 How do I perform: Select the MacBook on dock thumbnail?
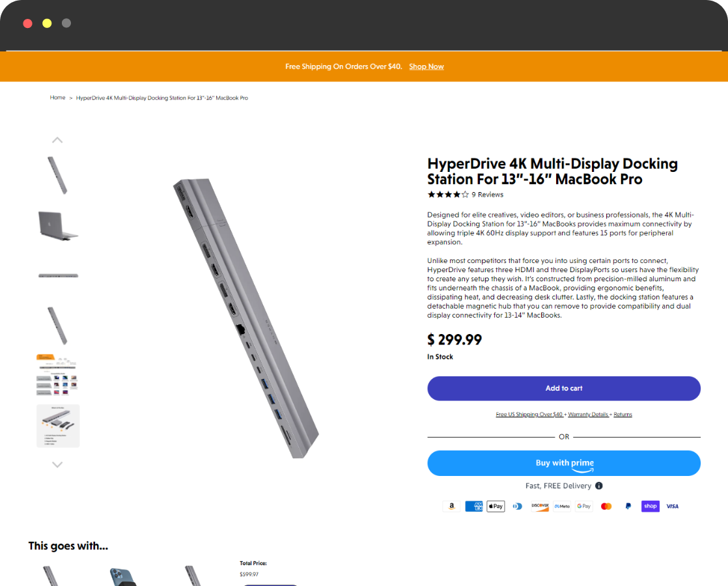58,225
